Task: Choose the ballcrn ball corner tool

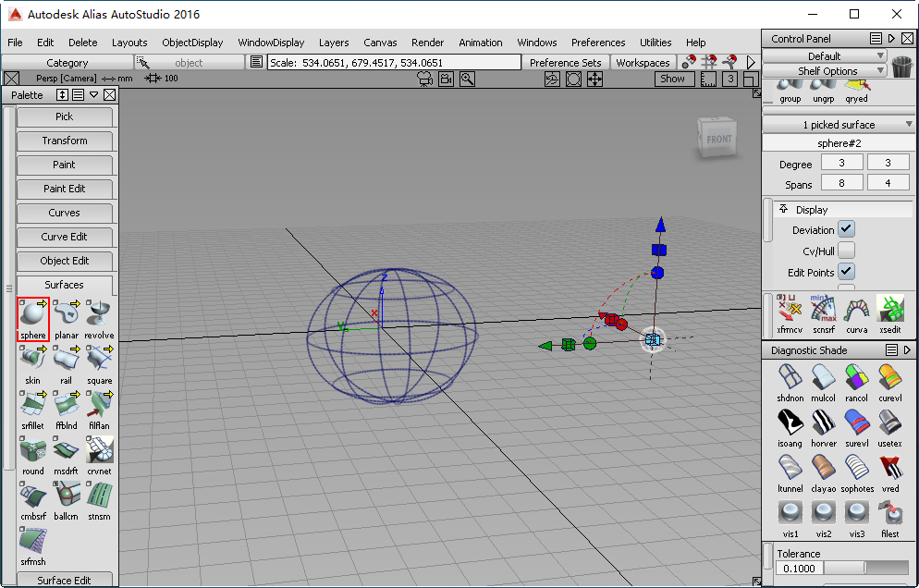Action: point(67,500)
